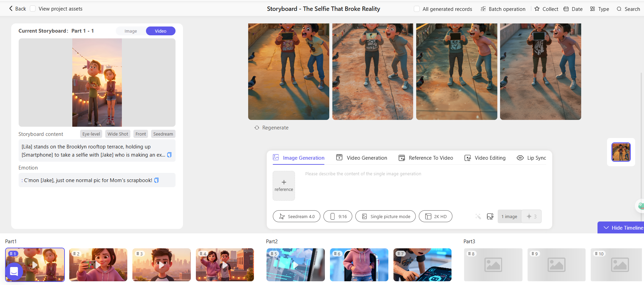This screenshot has width=644, height=285.
Task: Open Search
Action: coord(628,9)
